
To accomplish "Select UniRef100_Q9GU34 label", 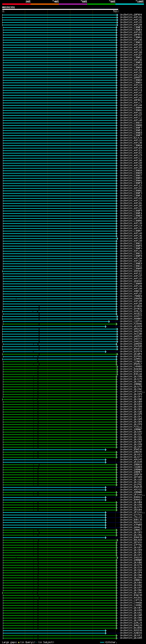I will pos(131,329).
